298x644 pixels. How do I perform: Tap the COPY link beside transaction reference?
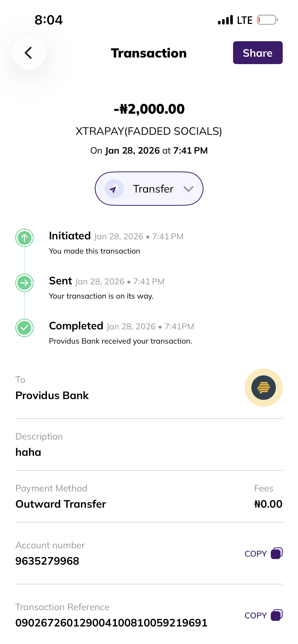[256, 616]
